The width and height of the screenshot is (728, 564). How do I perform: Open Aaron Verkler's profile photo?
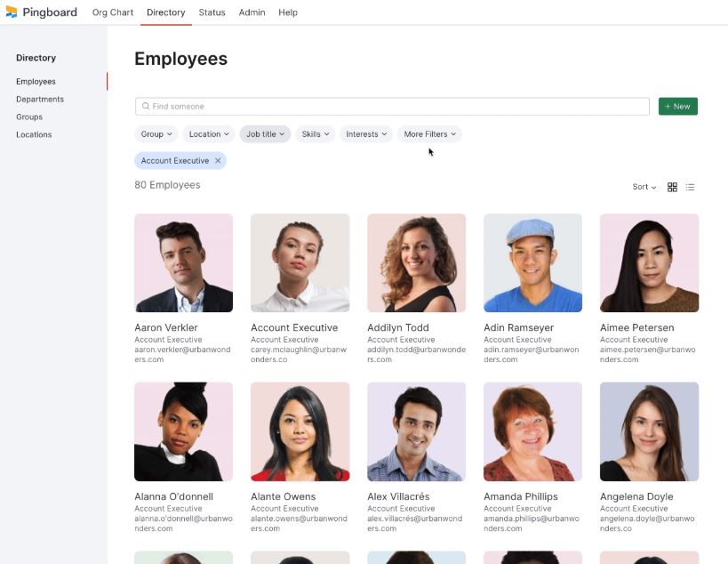(x=183, y=263)
